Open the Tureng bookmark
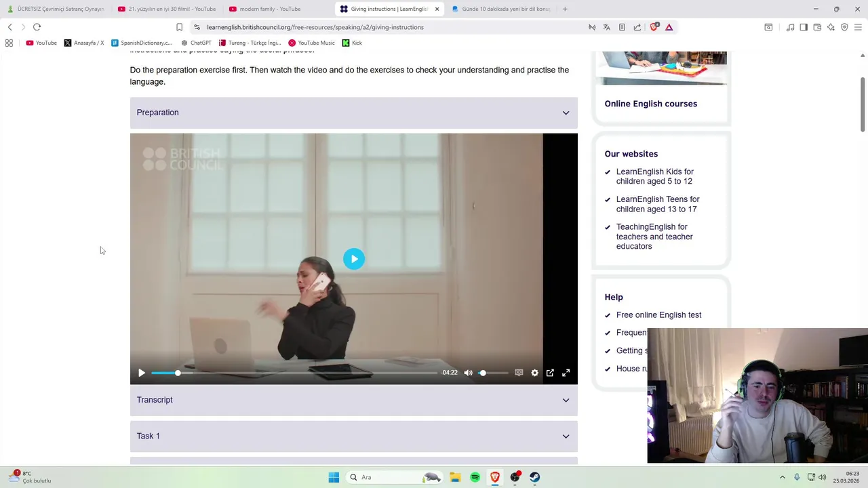 click(250, 43)
